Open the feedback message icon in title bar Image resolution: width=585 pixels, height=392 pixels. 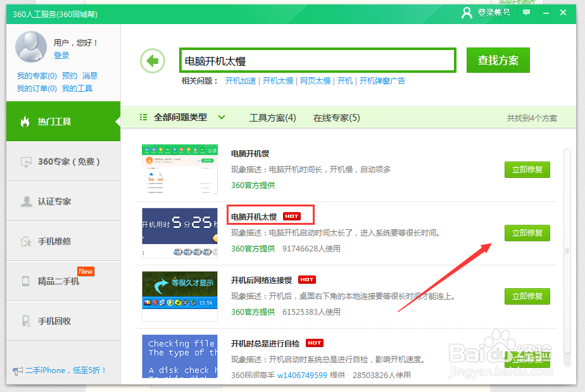pos(526,12)
